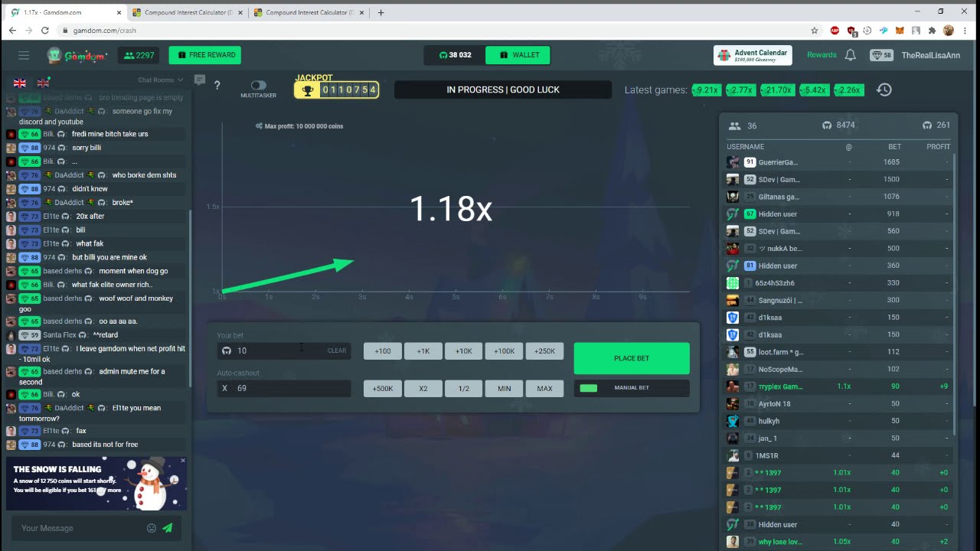
Task: Select player hulkyh row
Action: (x=838, y=421)
